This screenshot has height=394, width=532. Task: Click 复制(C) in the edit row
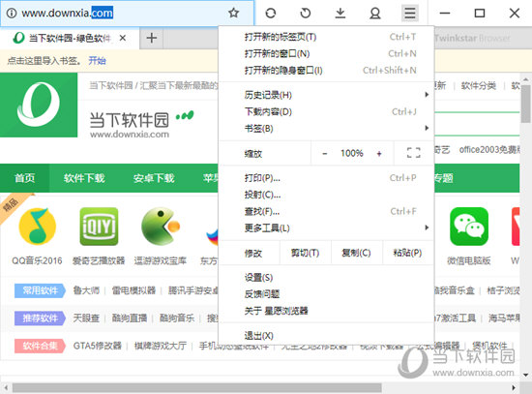(357, 253)
